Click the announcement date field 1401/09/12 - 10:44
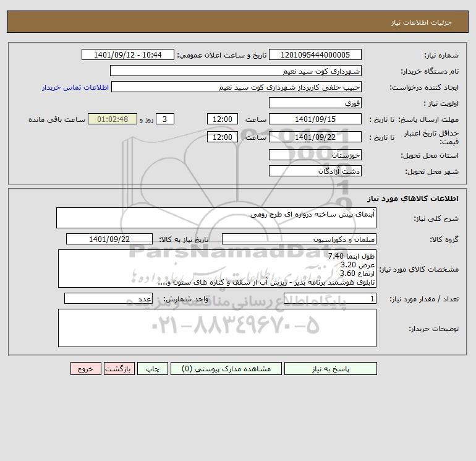Viewport: 476px width, 461px height. pos(128,54)
